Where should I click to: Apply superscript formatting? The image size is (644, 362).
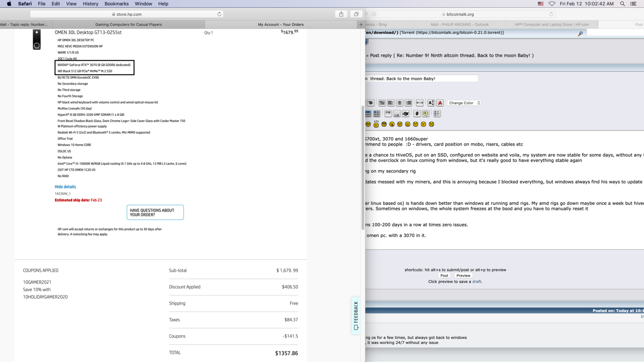(x=388, y=113)
